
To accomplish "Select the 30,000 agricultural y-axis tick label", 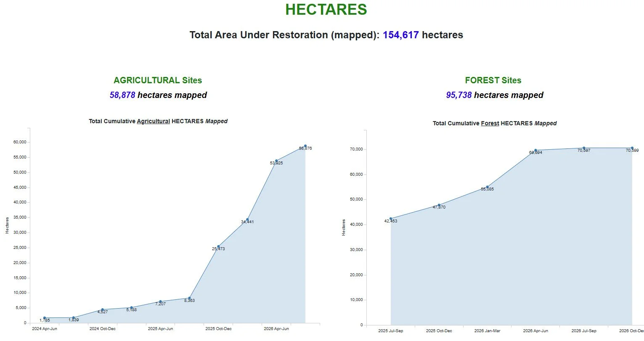I will coord(20,233).
